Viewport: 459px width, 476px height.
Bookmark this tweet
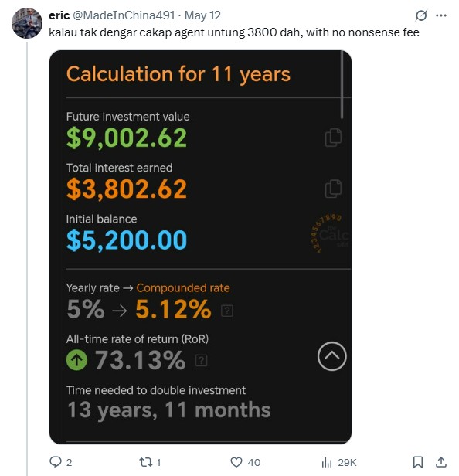[x=418, y=462]
